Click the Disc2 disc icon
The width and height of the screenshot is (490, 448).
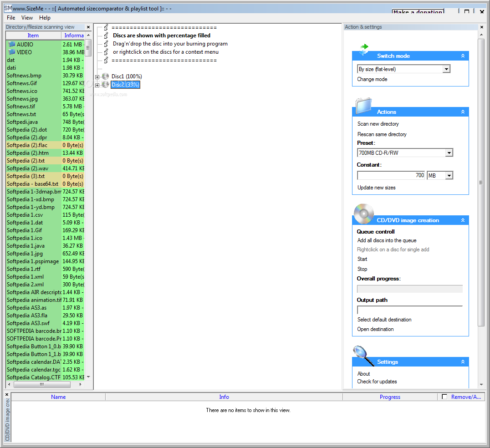[105, 84]
